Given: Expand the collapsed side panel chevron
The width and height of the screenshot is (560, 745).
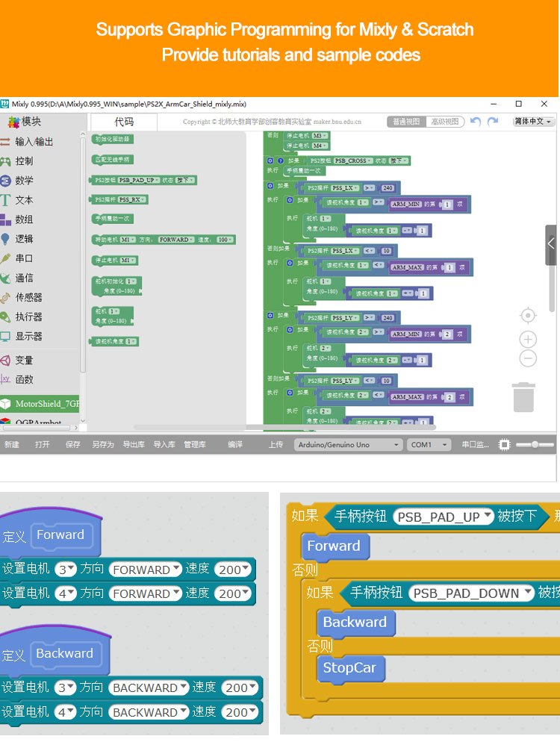Looking at the screenshot, I should [x=550, y=244].
